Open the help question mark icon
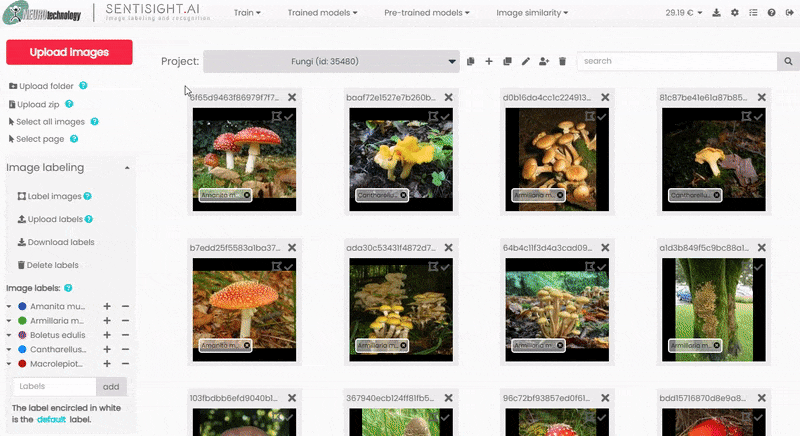800x436 pixels. point(771,13)
